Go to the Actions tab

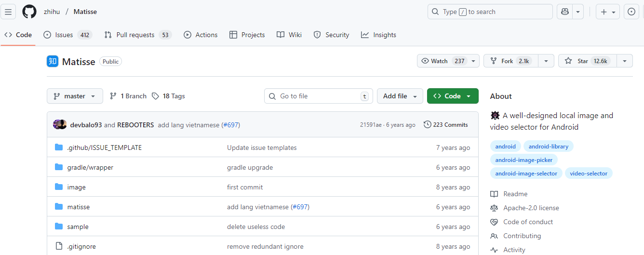point(201,35)
